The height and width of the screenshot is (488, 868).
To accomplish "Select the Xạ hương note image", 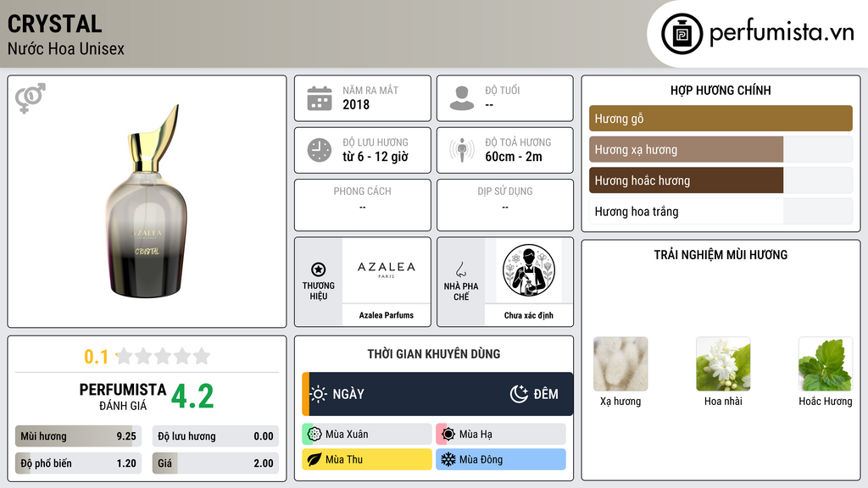I will pyautogui.click(x=620, y=364).
